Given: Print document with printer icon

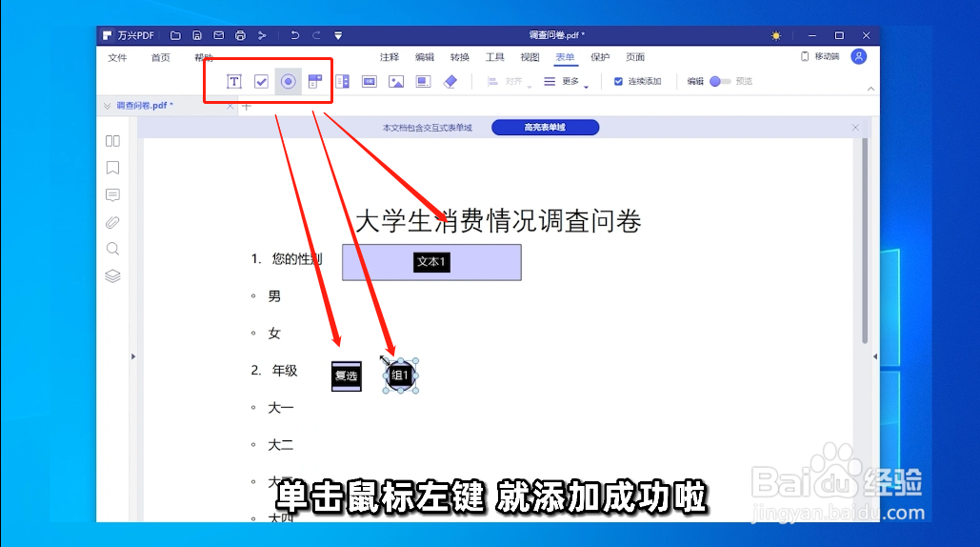Looking at the screenshot, I should (x=240, y=35).
